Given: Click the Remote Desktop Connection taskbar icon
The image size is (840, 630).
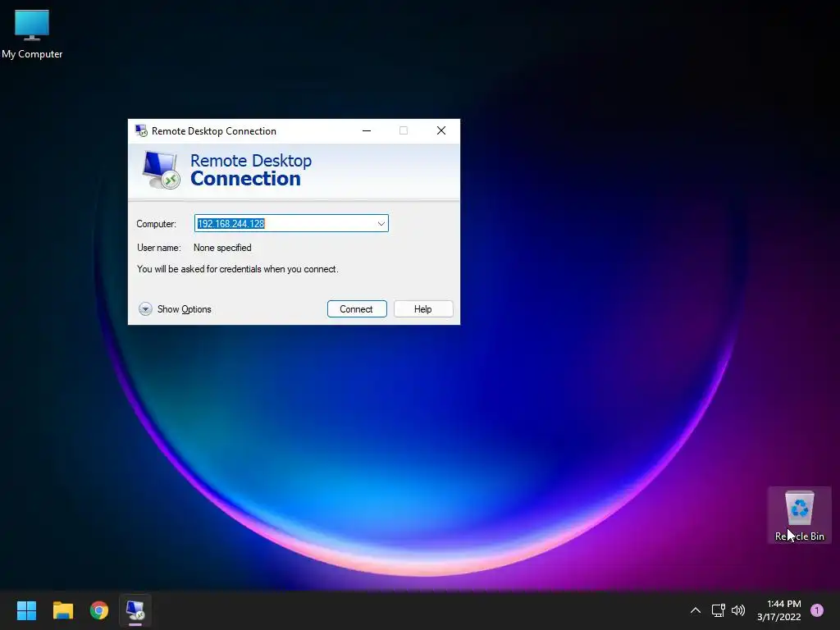Looking at the screenshot, I should [135, 610].
